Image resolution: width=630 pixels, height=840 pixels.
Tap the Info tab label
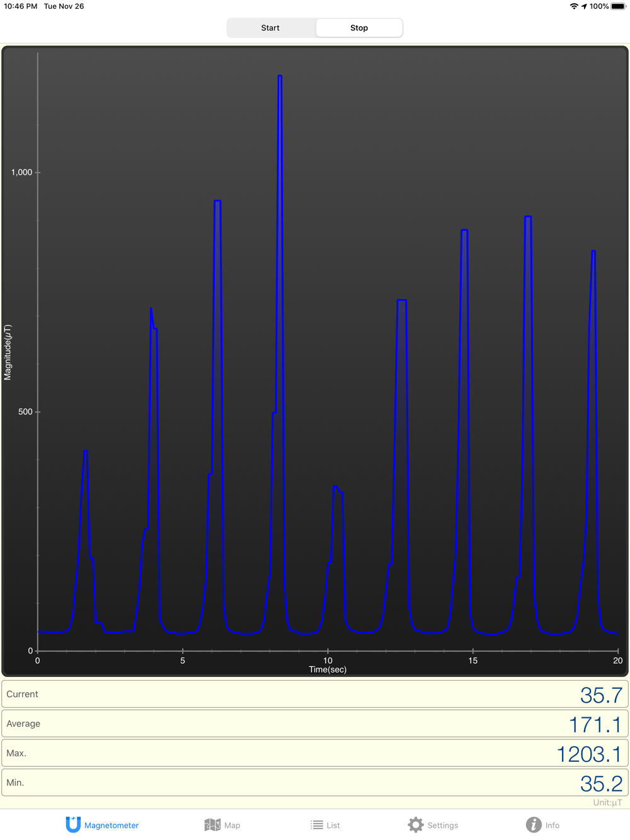pos(553,826)
